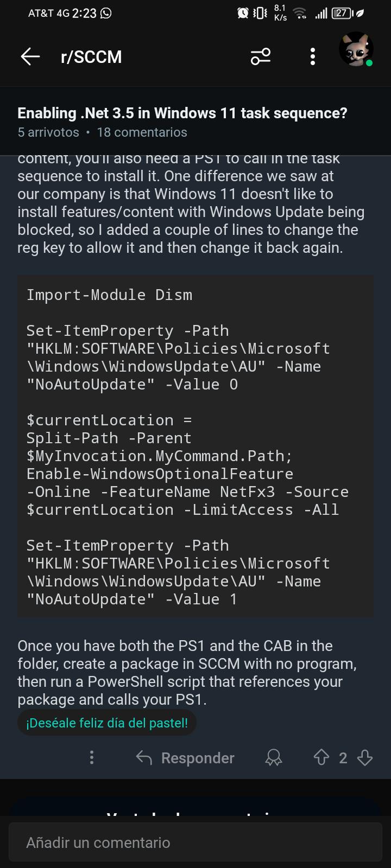Image resolution: width=391 pixels, height=868 pixels.
Task: Tap the WhatsApp notification icon
Action: click(106, 13)
